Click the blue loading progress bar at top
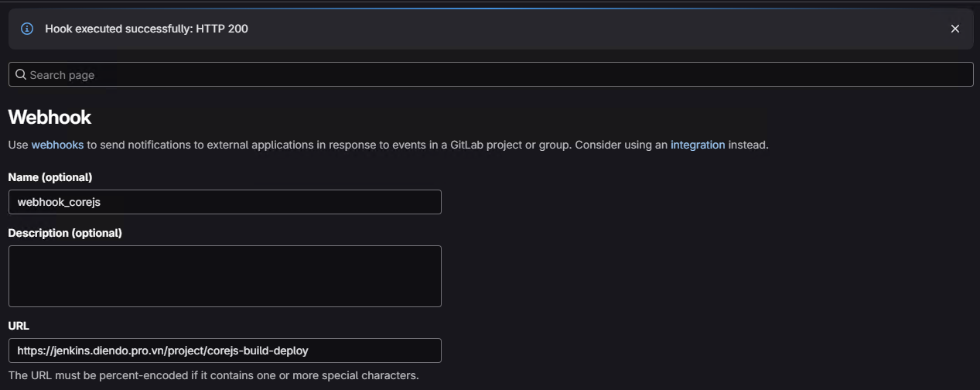The height and width of the screenshot is (390, 980). (x=495, y=8)
